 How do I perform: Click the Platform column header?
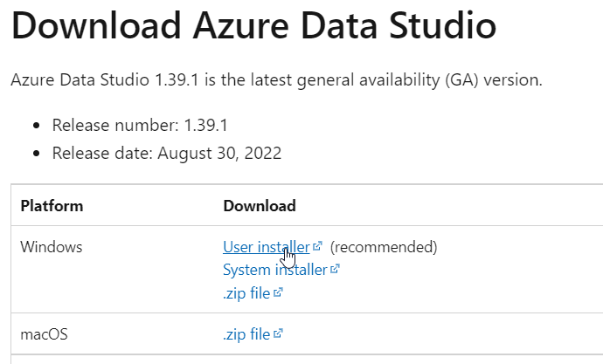coord(52,206)
